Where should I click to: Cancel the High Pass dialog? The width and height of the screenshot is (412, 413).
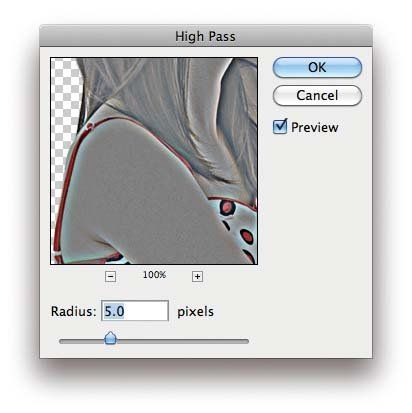coord(317,95)
